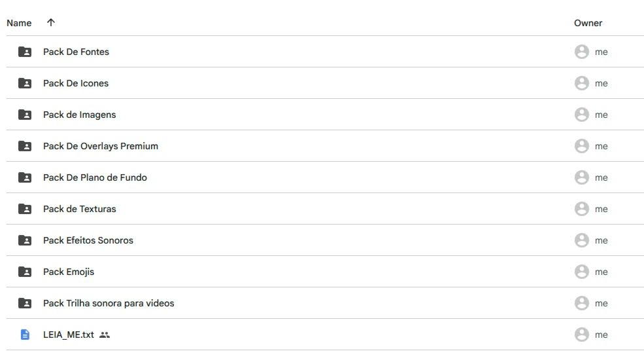Click the owner avatar for Pack Emojis
The width and height of the screenshot is (644, 364).
click(582, 272)
